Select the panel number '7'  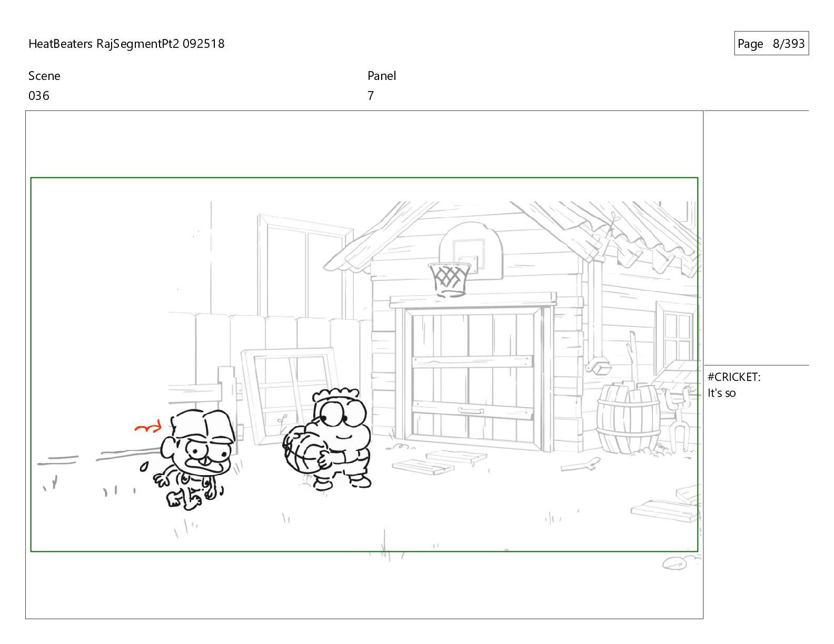[x=371, y=96]
